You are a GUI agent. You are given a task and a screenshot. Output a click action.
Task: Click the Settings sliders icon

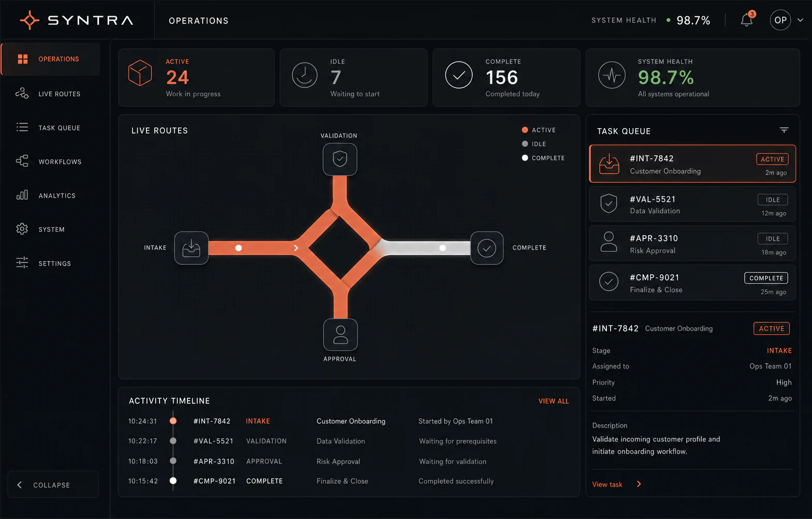(x=22, y=263)
